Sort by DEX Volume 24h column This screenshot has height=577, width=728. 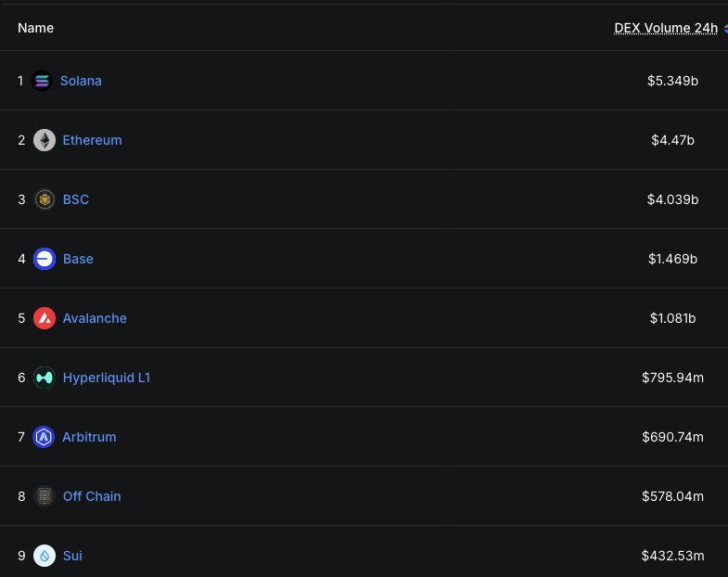666,28
